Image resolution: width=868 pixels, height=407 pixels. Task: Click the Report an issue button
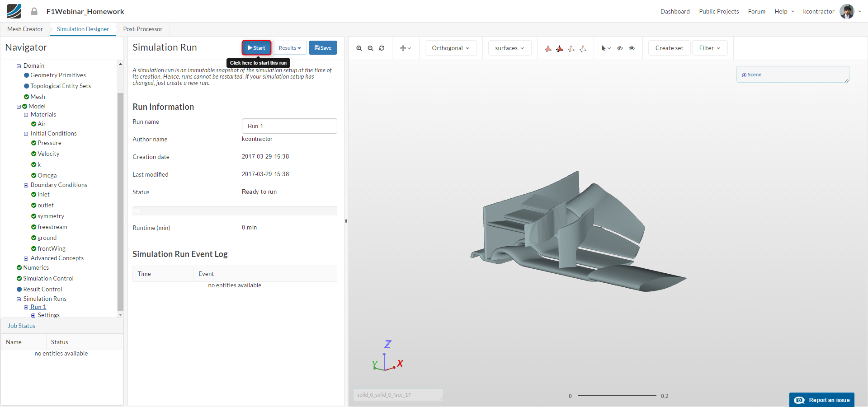coord(821,400)
